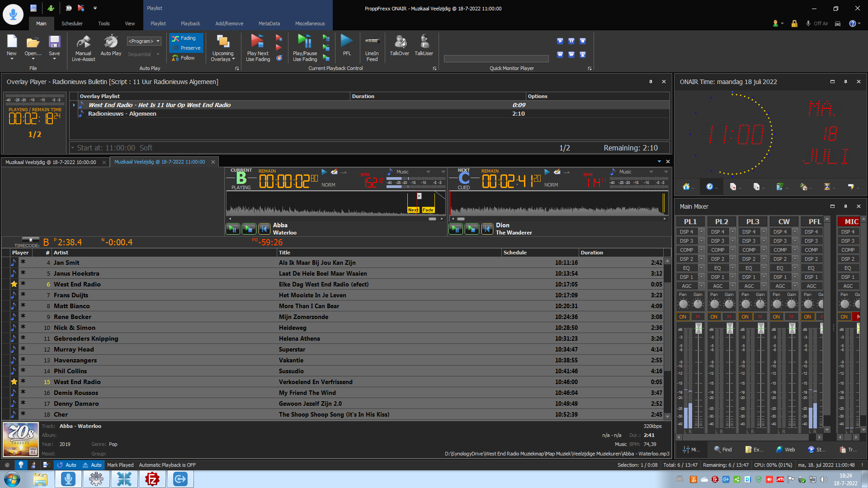Open the COMP dropdown arrow on PL2
The height and width of the screenshot is (488, 868).
(732, 250)
